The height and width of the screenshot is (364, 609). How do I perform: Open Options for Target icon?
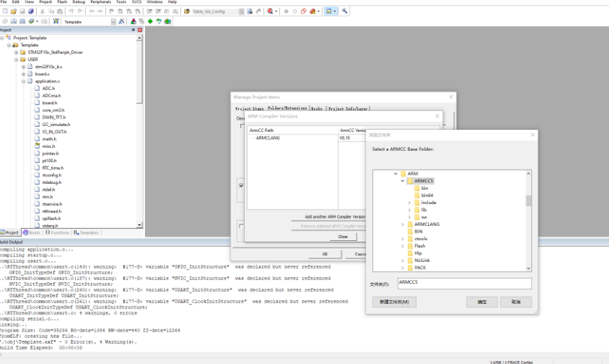point(122,21)
